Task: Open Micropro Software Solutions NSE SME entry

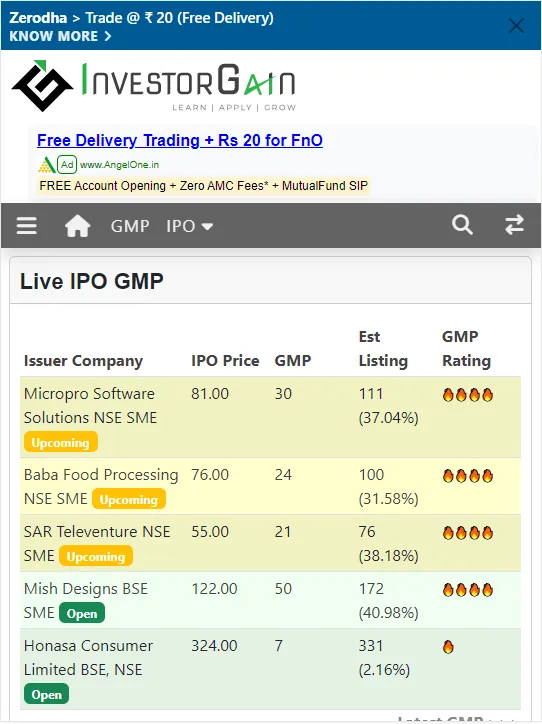Action: 90,405
